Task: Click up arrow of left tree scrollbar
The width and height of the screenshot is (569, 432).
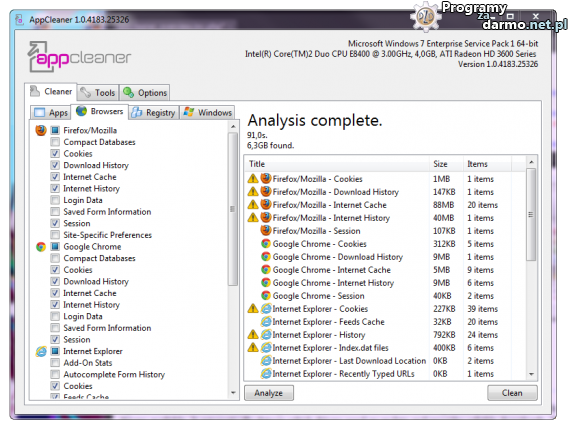Action: click(x=233, y=127)
